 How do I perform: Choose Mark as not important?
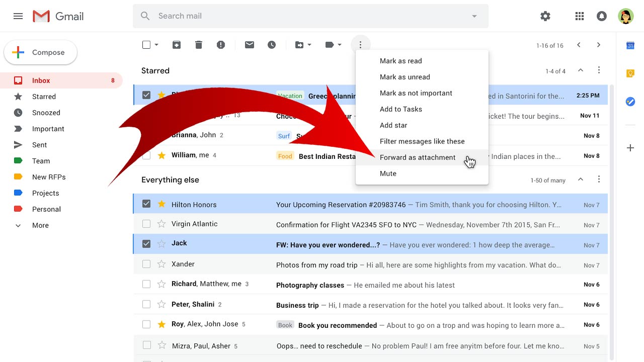pyautogui.click(x=422, y=93)
